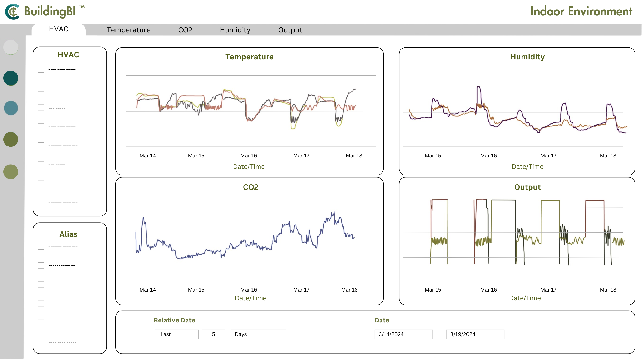Open the CO2 tab
The image size is (644, 360).
(x=185, y=30)
